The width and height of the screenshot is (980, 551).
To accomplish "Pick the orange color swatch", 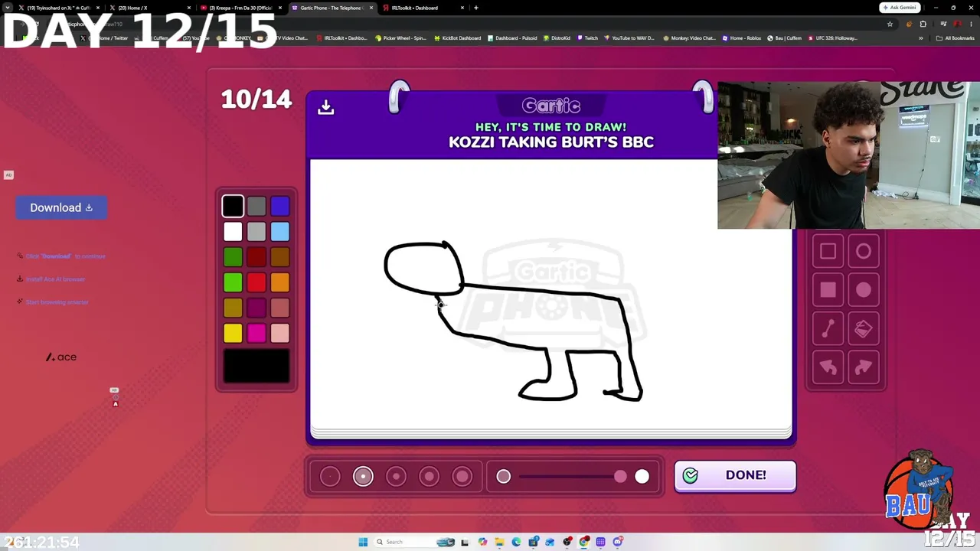I will coord(279,282).
